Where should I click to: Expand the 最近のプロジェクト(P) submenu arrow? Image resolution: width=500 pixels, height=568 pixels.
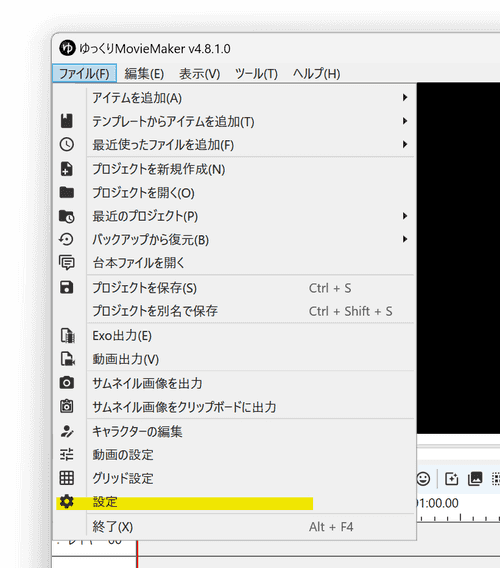point(405,216)
